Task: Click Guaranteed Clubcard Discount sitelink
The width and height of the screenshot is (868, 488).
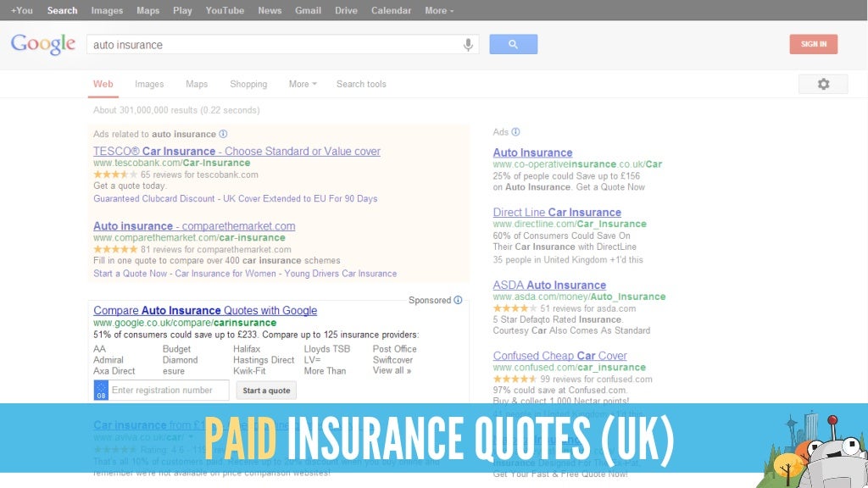Action: point(154,198)
